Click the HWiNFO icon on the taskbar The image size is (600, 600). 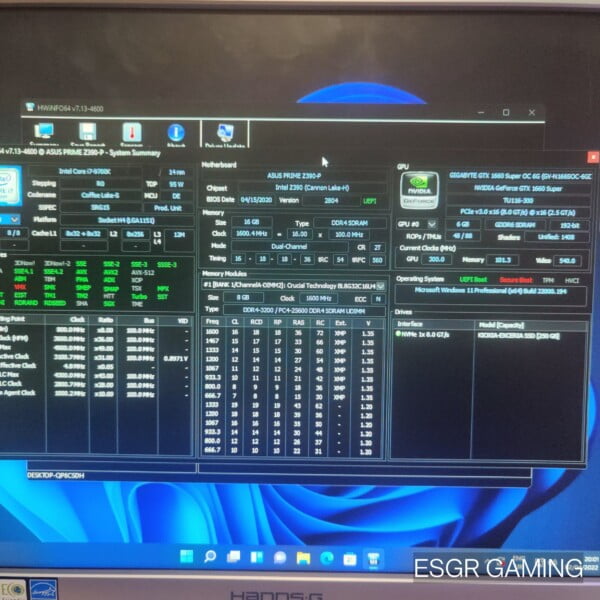pos(373,560)
